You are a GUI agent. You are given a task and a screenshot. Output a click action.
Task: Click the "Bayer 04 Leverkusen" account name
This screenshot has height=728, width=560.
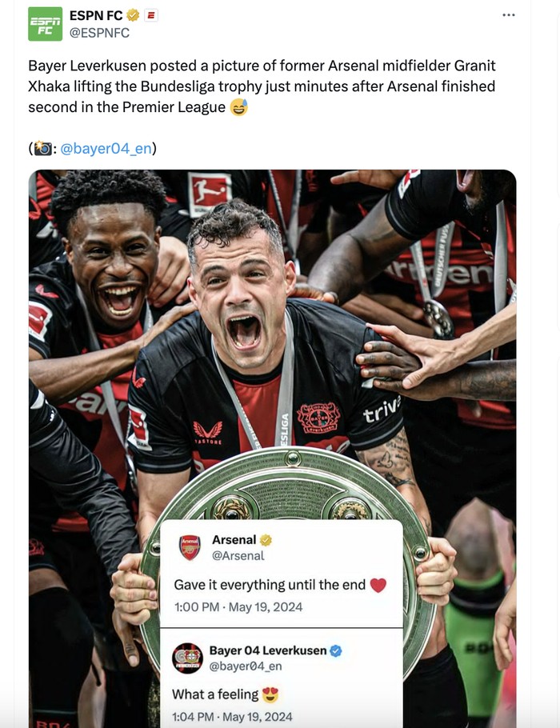pos(268,650)
